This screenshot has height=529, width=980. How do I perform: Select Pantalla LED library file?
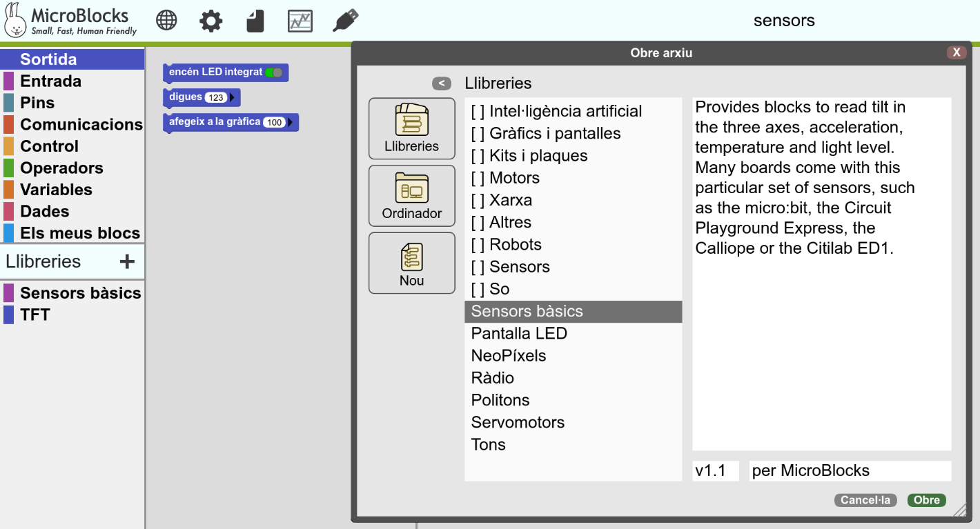coord(573,333)
